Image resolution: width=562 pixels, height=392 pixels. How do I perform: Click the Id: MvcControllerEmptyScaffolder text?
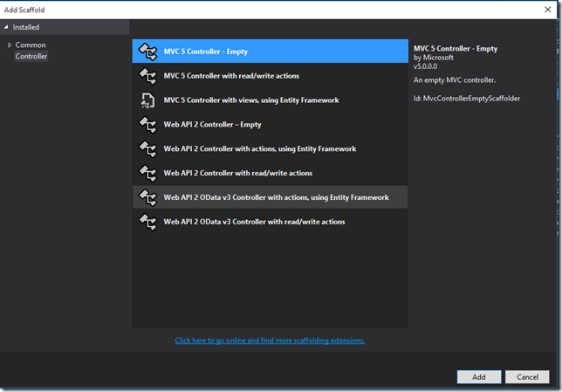point(467,99)
